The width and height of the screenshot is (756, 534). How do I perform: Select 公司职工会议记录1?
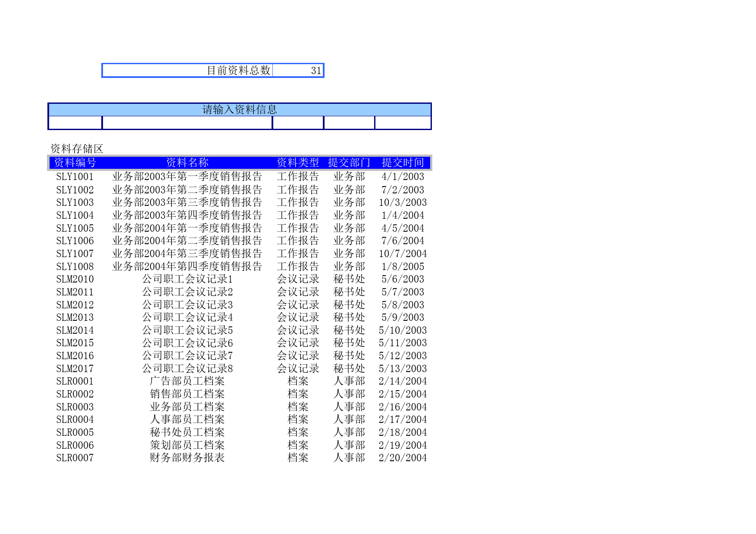tap(187, 279)
